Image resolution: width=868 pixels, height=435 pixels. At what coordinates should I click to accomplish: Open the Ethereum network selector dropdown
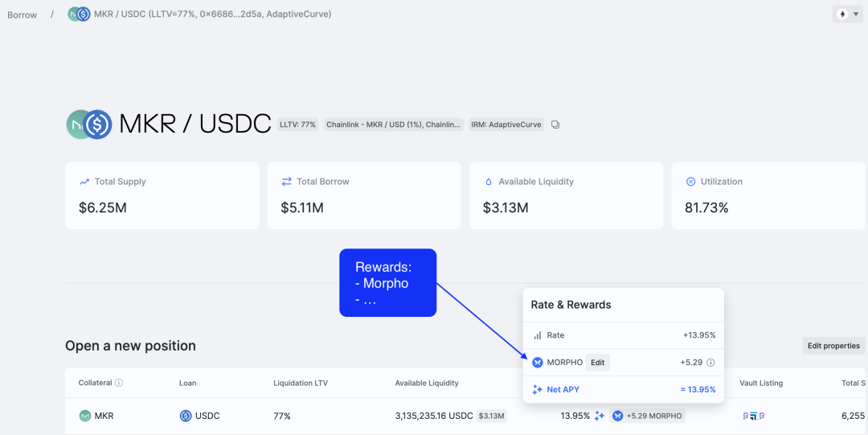coord(848,14)
